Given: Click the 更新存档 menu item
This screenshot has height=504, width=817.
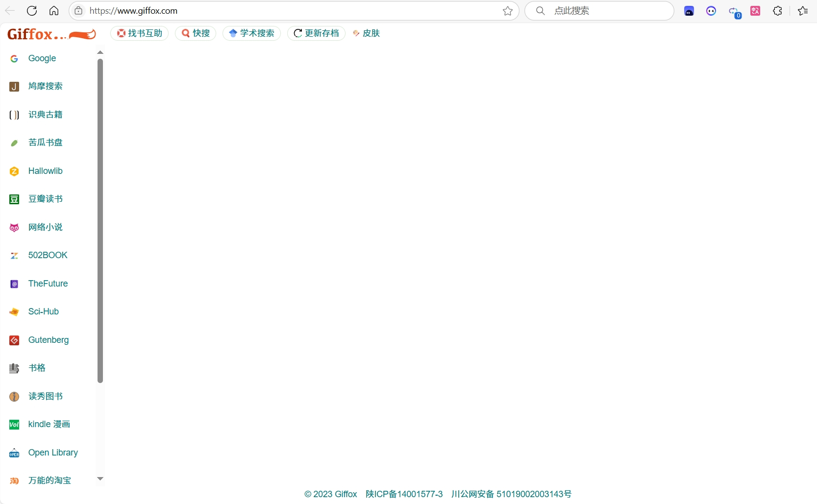Looking at the screenshot, I should (316, 33).
